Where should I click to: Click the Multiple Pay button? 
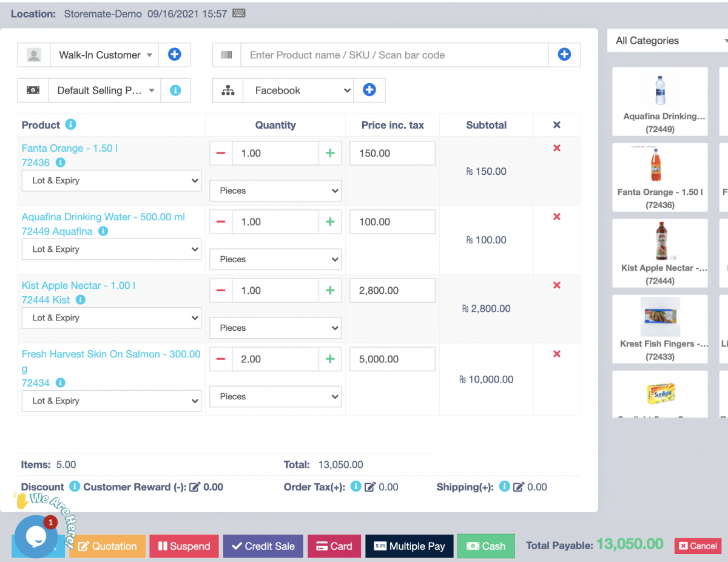[409, 546]
